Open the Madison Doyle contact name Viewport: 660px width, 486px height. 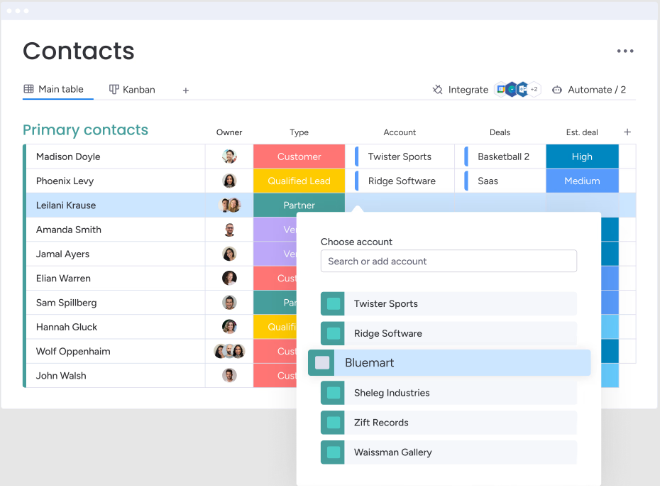pyautogui.click(x=68, y=157)
